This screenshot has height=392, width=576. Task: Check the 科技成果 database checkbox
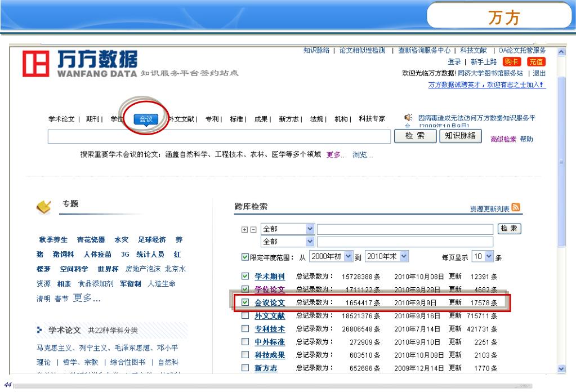(245, 354)
